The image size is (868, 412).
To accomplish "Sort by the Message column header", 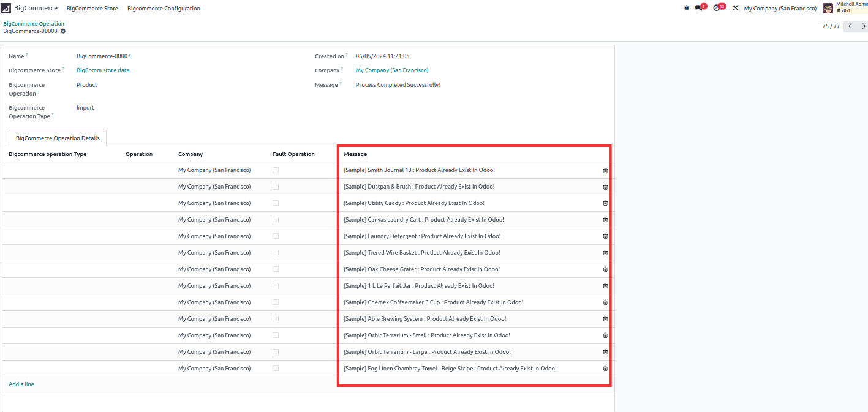I will point(355,154).
